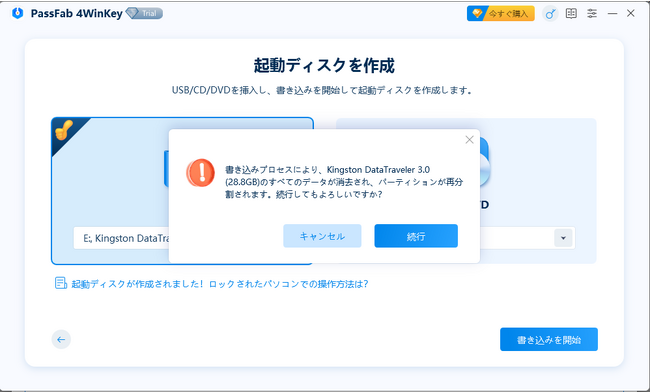This screenshot has height=392, width=650.
Task: Dismiss the warning dialog with X
Action: [x=469, y=140]
